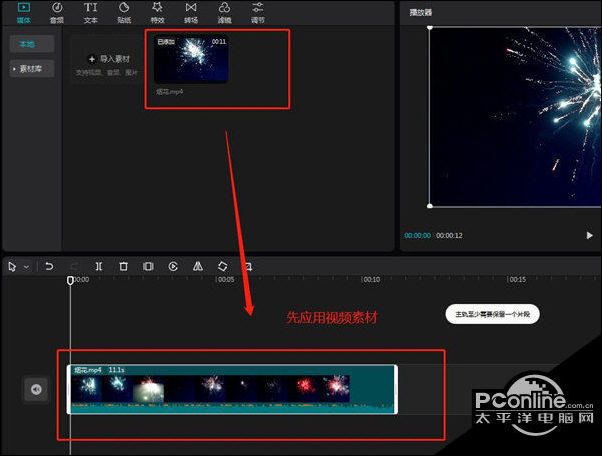Select the 烟花.mp4 clip on timeline
The width and height of the screenshot is (602, 456).
(232, 390)
